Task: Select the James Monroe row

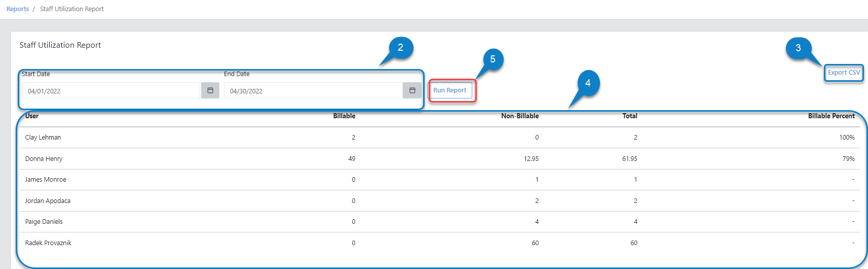Action: click(46, 180)
